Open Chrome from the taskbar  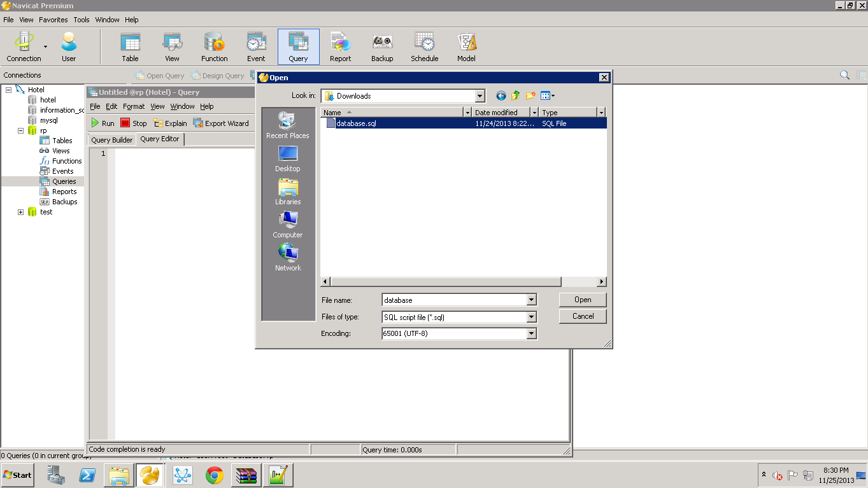coord(215,475)
